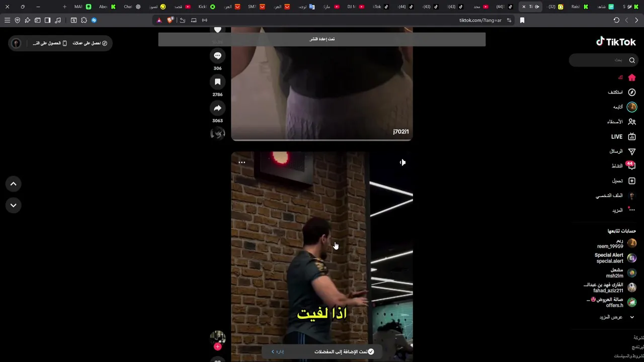Switch to the DJ M YouTube tab
644x362 pixels.
(x=356, y=7)
